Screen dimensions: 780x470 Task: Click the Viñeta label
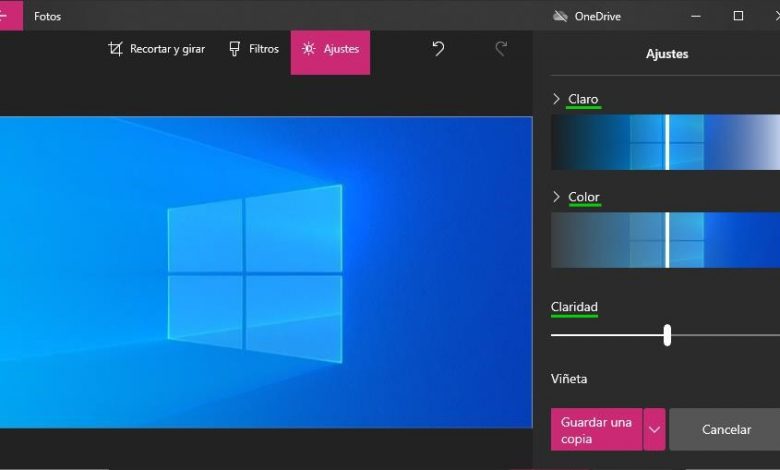click(569, 379)
